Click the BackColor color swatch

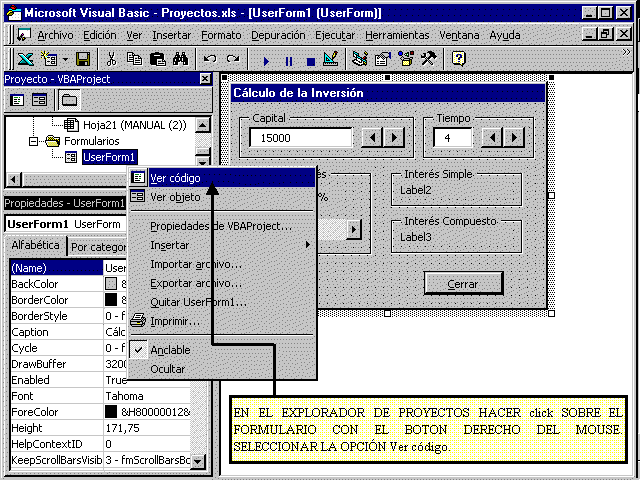pos(111,284)
